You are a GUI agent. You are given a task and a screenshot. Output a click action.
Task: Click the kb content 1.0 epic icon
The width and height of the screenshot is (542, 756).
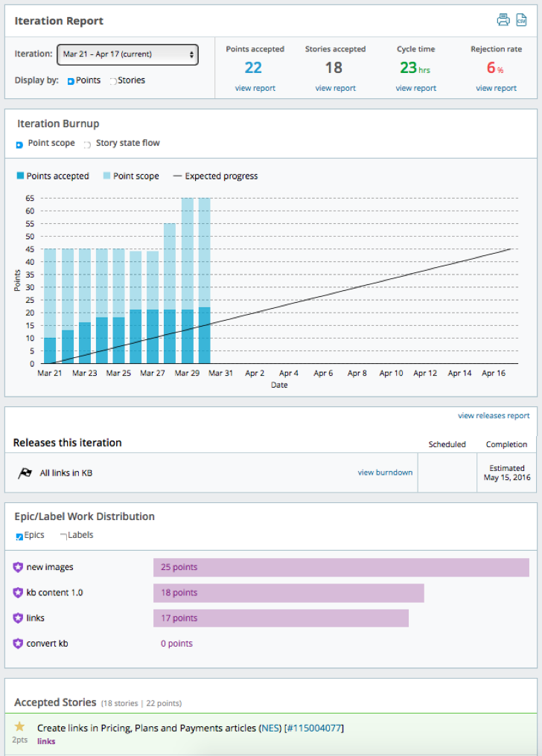[19, 593]
